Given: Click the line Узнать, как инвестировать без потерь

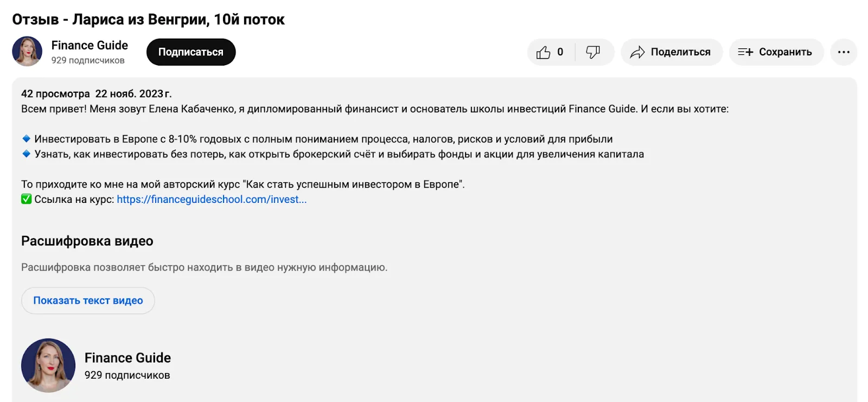Looking at the screenshot, I should [x=339, y=154].
